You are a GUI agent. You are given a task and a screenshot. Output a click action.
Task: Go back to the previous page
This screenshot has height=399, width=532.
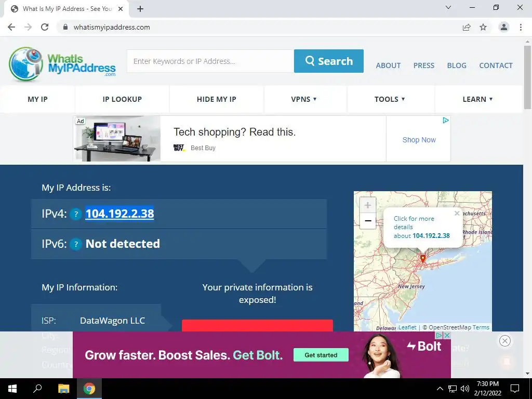pos(11,27)
